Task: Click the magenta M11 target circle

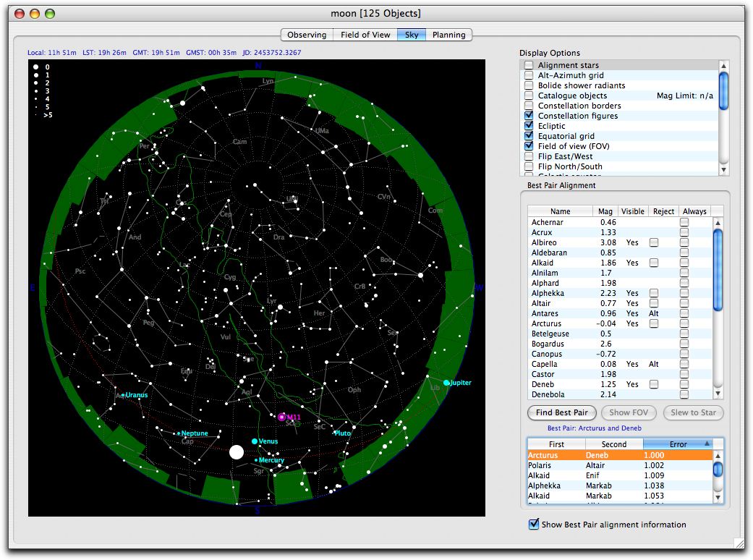Action: point(282,417)
